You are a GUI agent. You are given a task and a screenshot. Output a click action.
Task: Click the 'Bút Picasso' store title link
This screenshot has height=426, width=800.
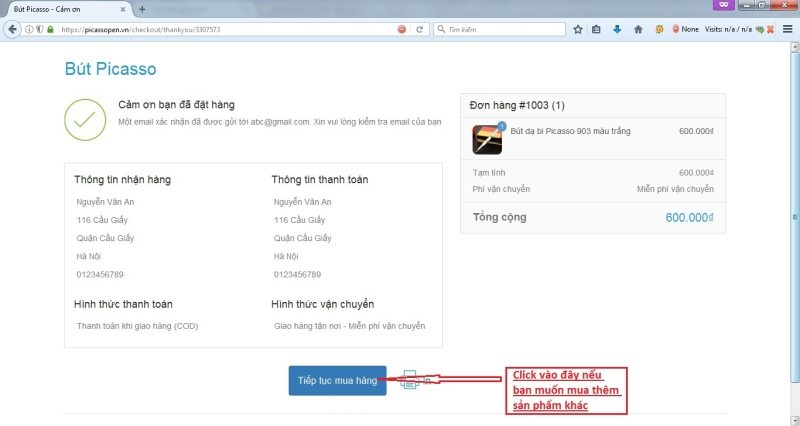tap(110, 69)
